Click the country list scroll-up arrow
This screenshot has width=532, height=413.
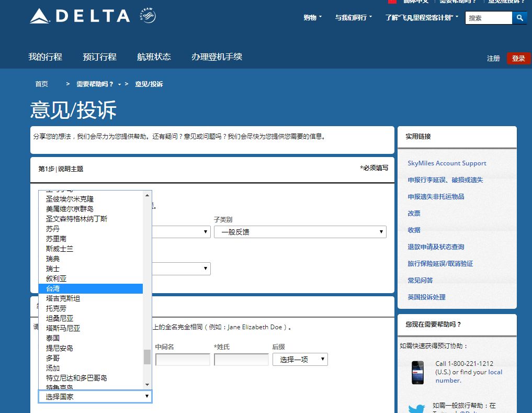pyautogui.click(x=147, y=195)
